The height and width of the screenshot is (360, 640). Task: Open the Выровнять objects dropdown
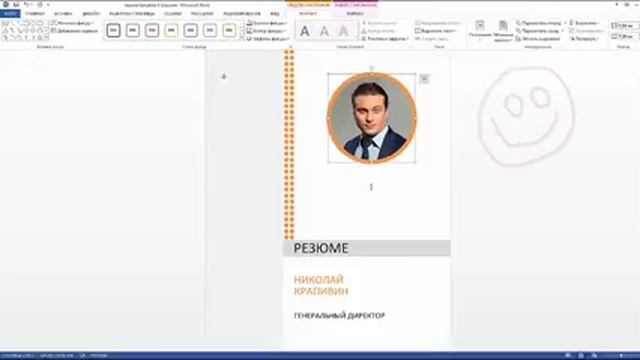pyautogui.click(x=583, y=23)
